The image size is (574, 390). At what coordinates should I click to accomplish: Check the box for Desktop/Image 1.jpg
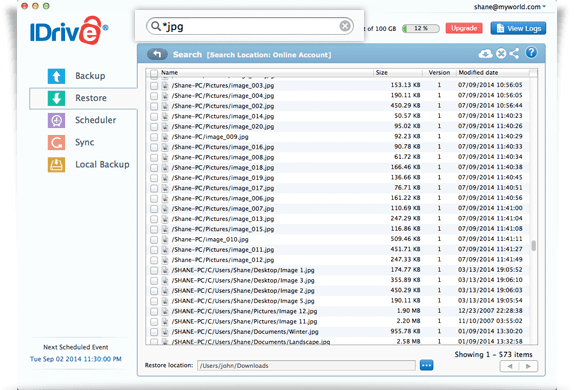click(154, 270)
